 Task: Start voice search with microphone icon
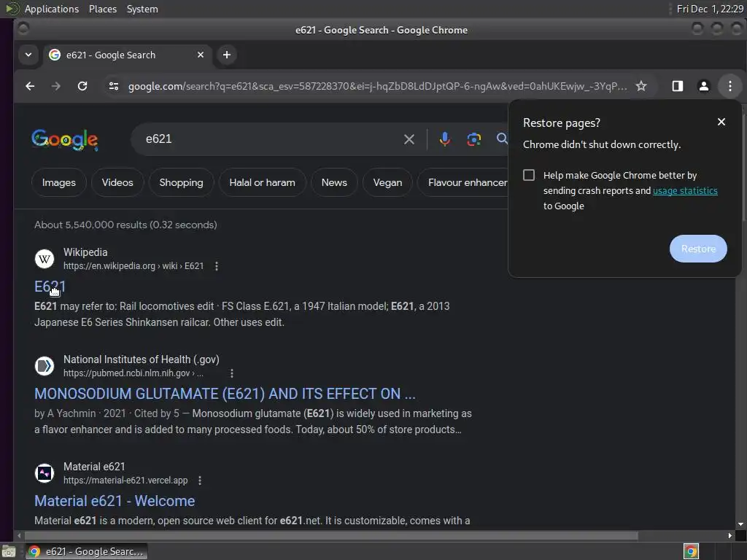[x=444, y=139]
